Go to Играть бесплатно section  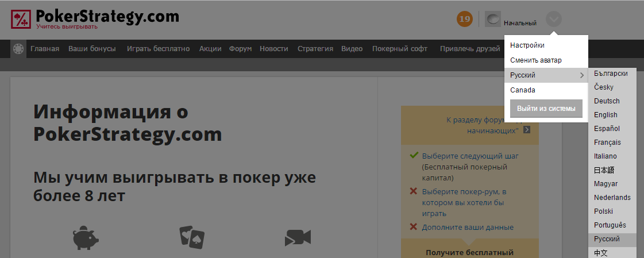click(158, 48)
